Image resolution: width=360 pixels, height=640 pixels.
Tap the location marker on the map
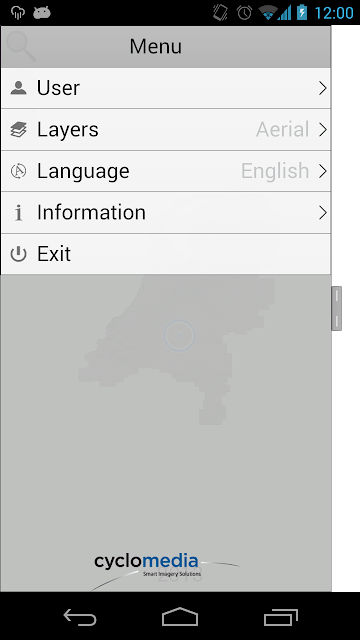(179, 336)
